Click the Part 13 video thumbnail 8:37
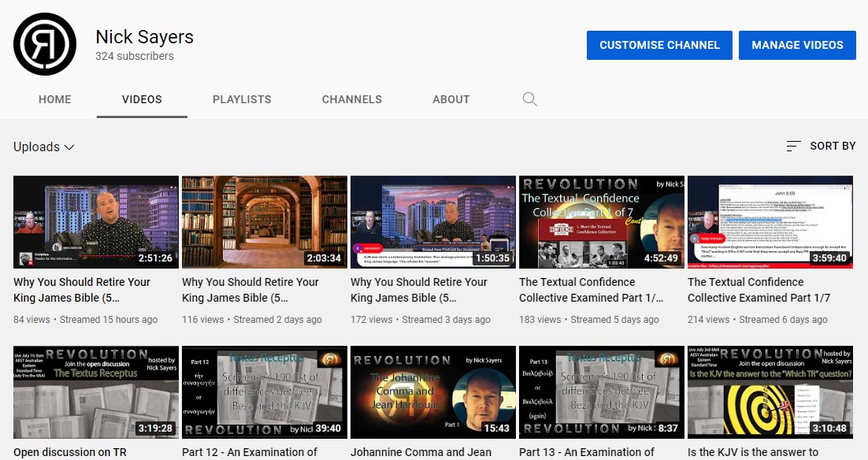868x460 pixels. 602,391
